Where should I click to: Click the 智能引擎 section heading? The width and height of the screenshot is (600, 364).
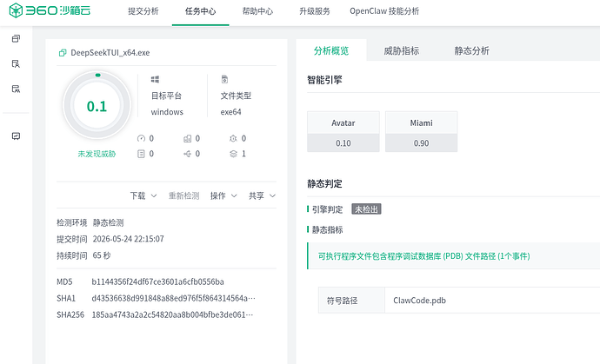[324, 80]
